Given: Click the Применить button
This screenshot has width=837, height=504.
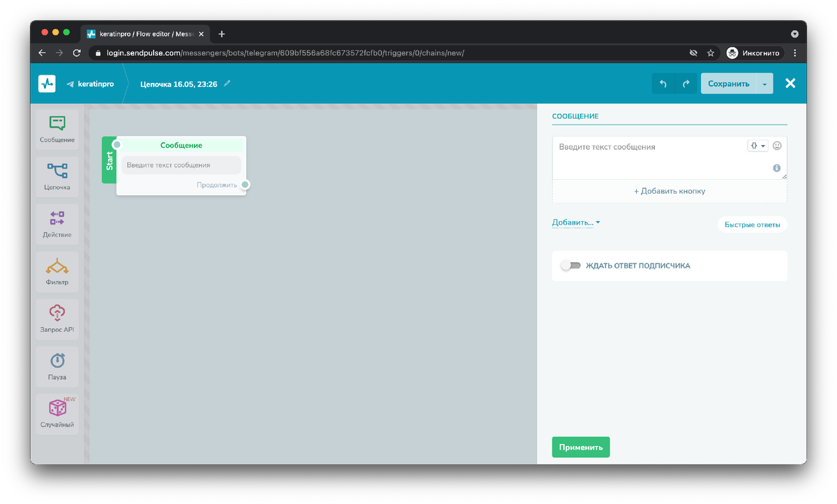Looking at the screenshot, I should [x=580, y=448].
